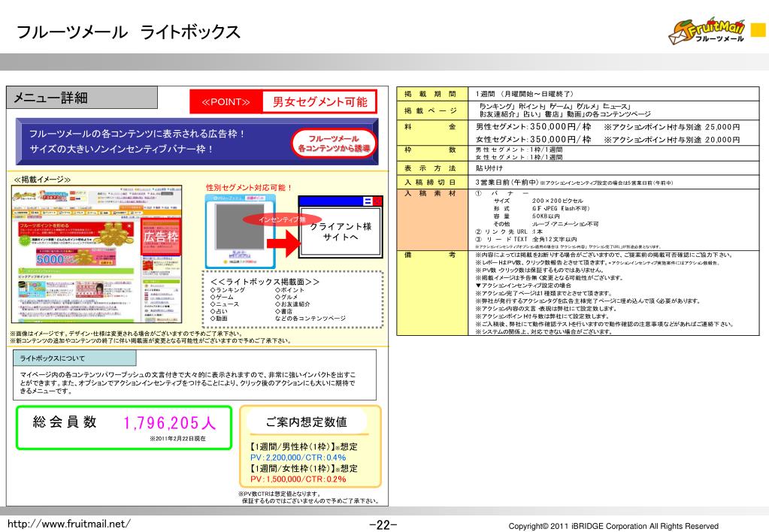Click the クライアント様サイトへ box
This screenshot has width=769, height=532.
[x=341, y=231]
